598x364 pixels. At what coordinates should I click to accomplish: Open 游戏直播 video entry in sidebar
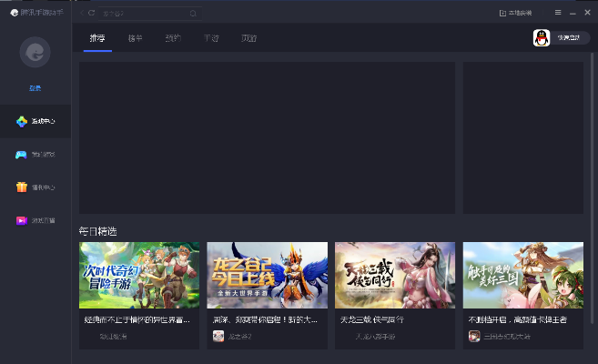tap(35, 220)
